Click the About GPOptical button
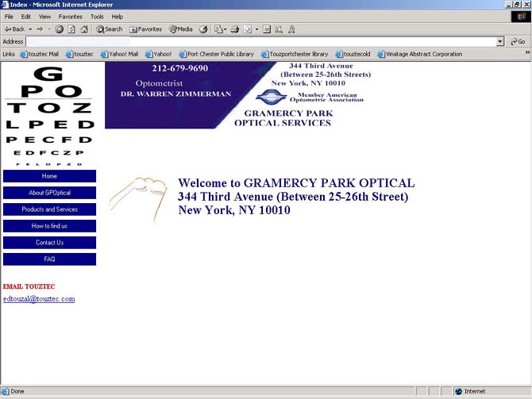 tap(49, 193)
